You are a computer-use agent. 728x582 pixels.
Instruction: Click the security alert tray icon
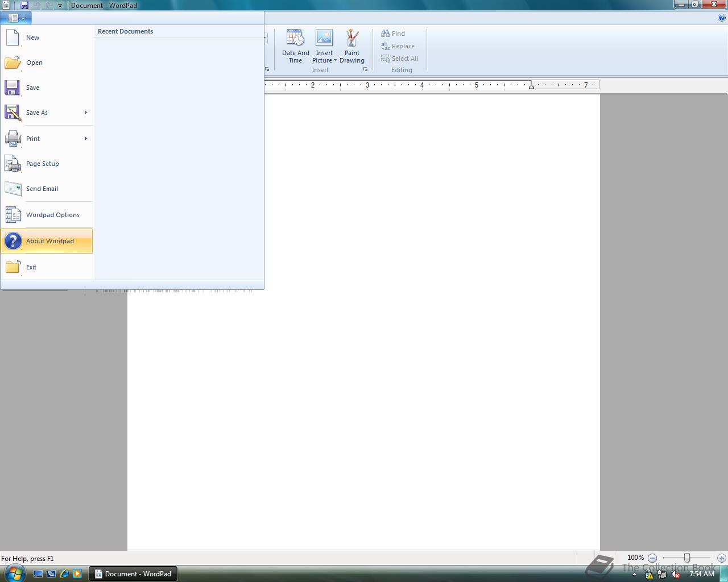(x=649, y=574)
